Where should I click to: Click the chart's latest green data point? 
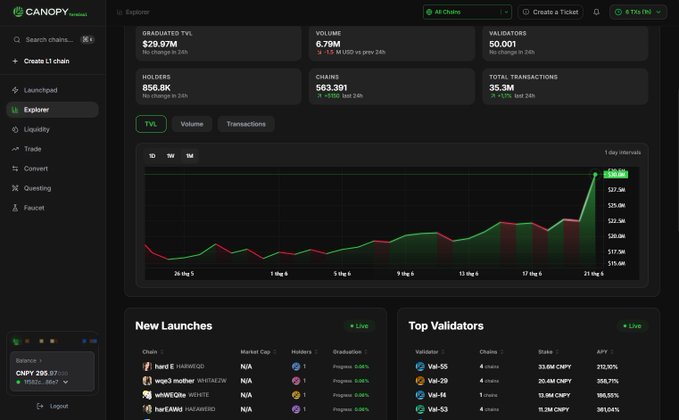pyautogui.click(x=595, y=174)
